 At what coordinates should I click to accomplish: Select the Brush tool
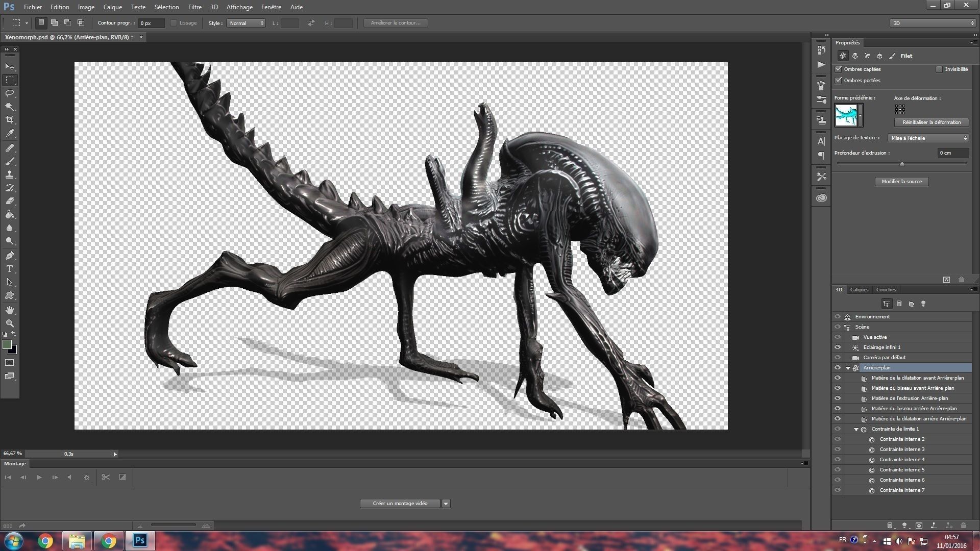click(x=10, y=161)
